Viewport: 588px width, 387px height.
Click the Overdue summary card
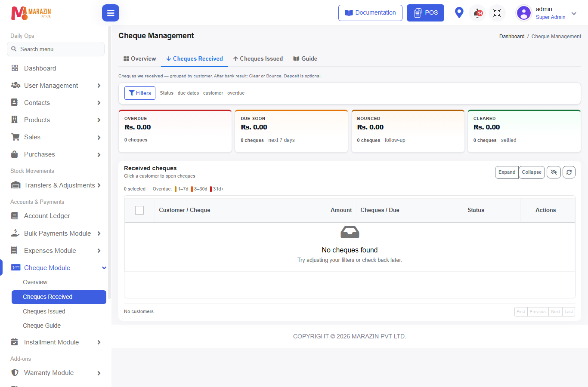[175, 131]
